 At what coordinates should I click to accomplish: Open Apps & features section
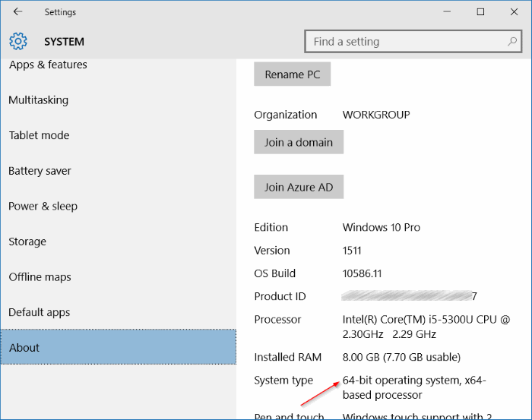(x=48, y=65)
